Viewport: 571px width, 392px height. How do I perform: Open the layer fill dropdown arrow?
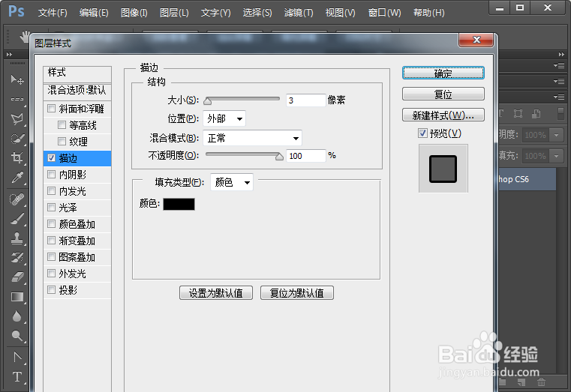[557, 156]
